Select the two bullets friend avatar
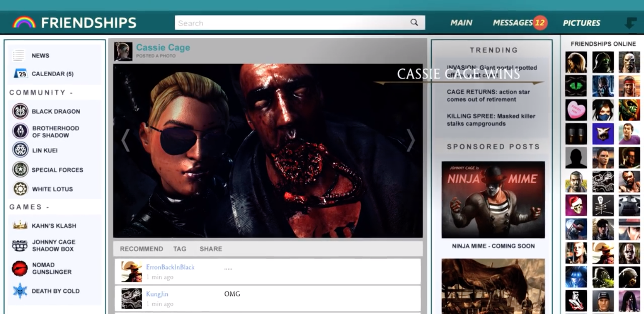 (576, 134)
